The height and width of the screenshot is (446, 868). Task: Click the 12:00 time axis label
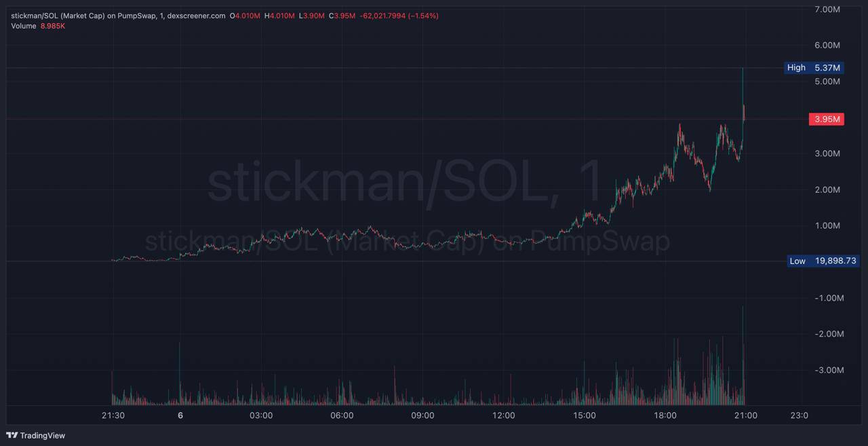(x=503, y=415)
